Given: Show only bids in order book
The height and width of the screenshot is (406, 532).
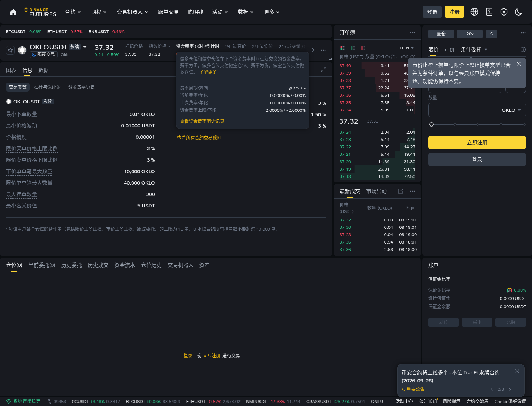Looking at the screenshot, I should (353, 48).
